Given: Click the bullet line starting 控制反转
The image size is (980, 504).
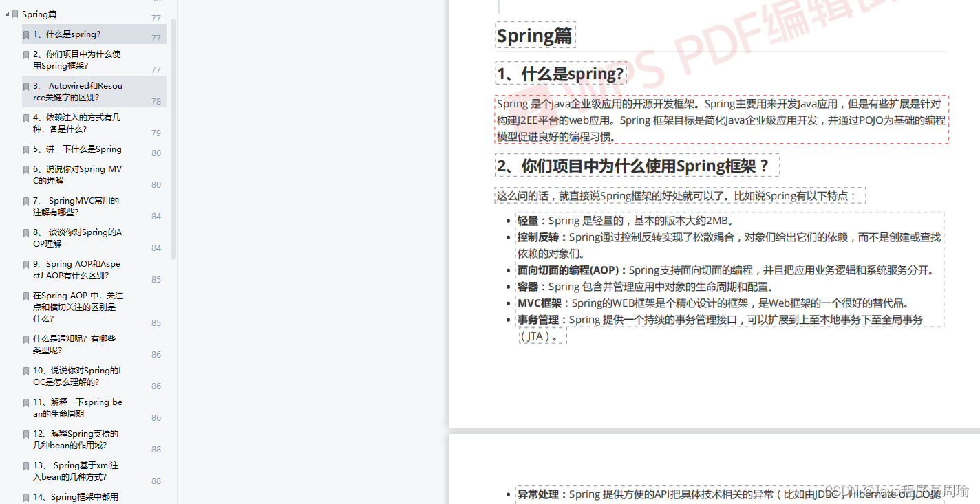Looking at the screenshot, I should (x=729, y=245).
